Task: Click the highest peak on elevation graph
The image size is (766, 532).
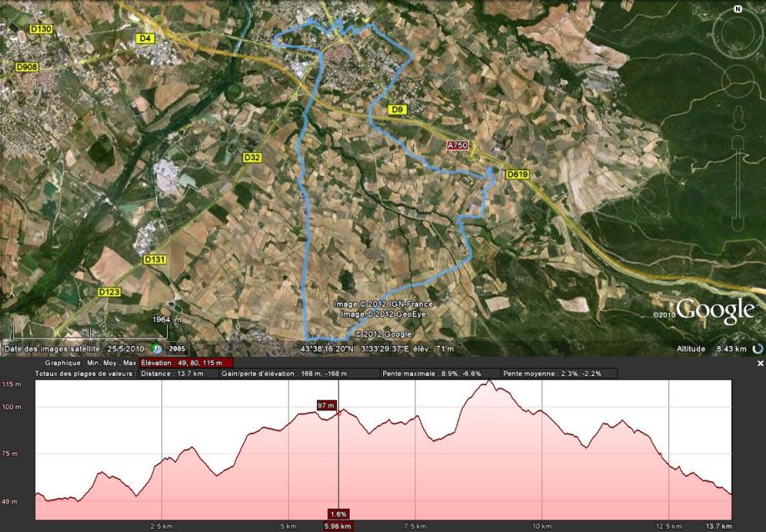Action: click(490, 382)
